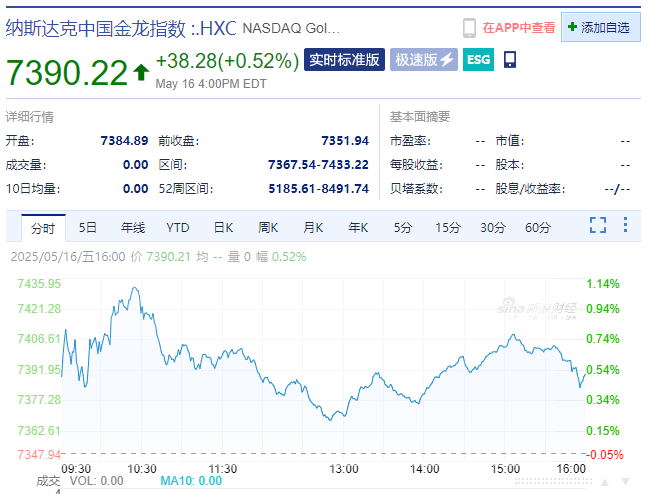Switch to 极速版 mode

424,60
